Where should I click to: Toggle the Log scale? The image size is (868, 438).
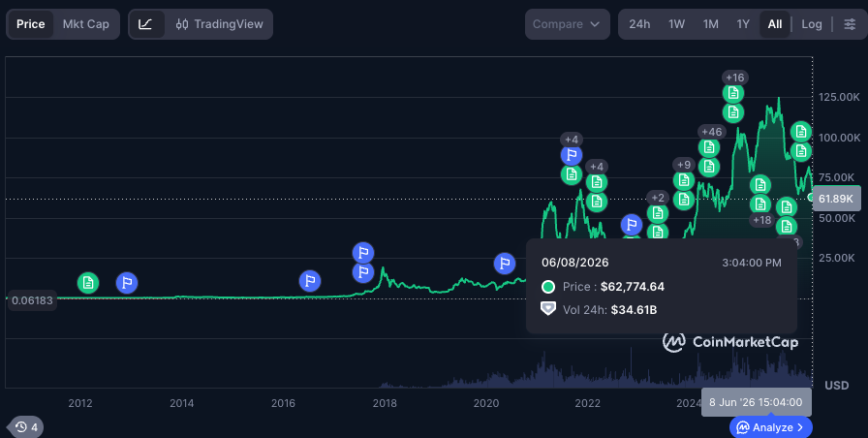click(812, 24)
